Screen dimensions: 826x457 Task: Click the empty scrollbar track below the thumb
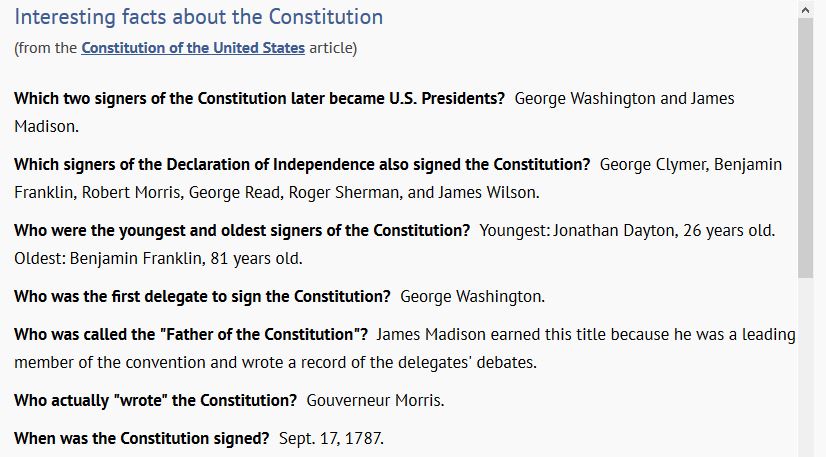click(805, 367)
